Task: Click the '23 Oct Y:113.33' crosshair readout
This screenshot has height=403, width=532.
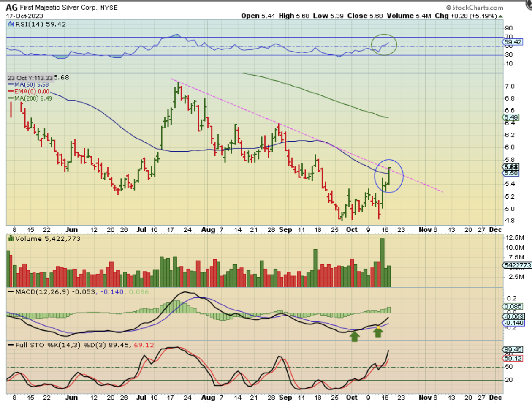Action: click(30, 78)
